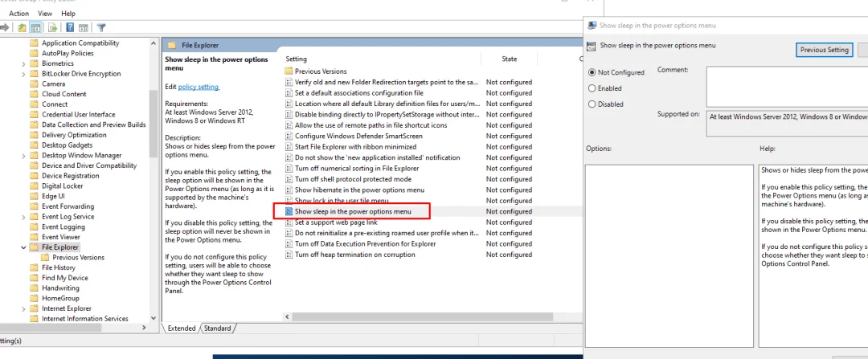Screen dimensions: 868x359
Task: Expand the BitLocker Drive Encryption node
Action: click(x=23, y=74)
